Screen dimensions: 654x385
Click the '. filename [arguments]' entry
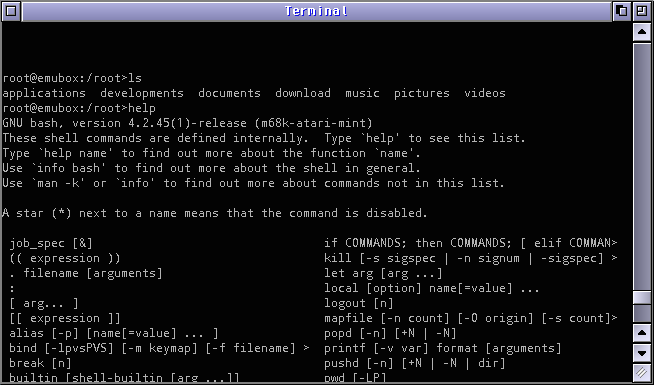tap(86, 274)
